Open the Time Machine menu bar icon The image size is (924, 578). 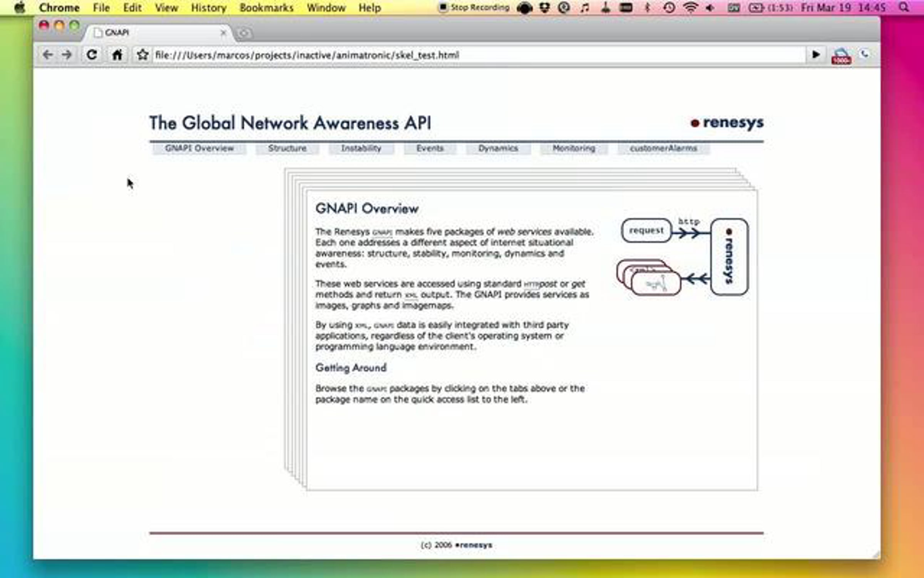669,7
